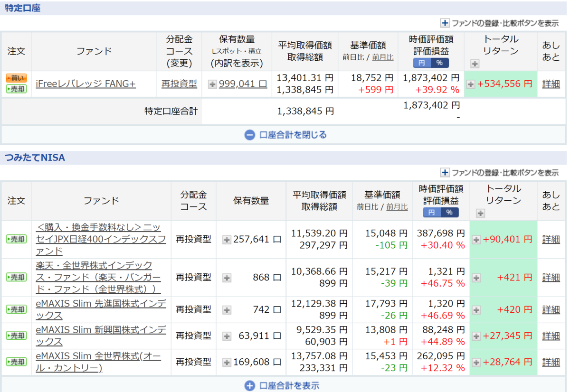Click 前月比 link in つみたてNISA header
The height and width of the screenshot is (392, 570).
[397, 206]
